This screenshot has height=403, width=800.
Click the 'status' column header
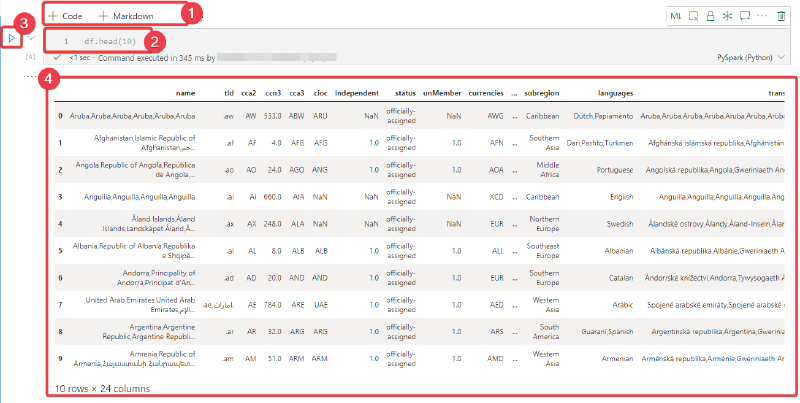pyautogui.click(x=405, y=93)
